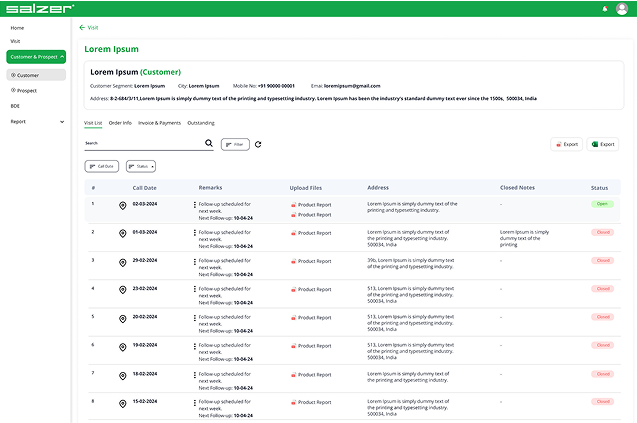Open three-dot menu for 01-03-2024 row
The height and width of the screenshot is (423, 637).
click(195, 233)
